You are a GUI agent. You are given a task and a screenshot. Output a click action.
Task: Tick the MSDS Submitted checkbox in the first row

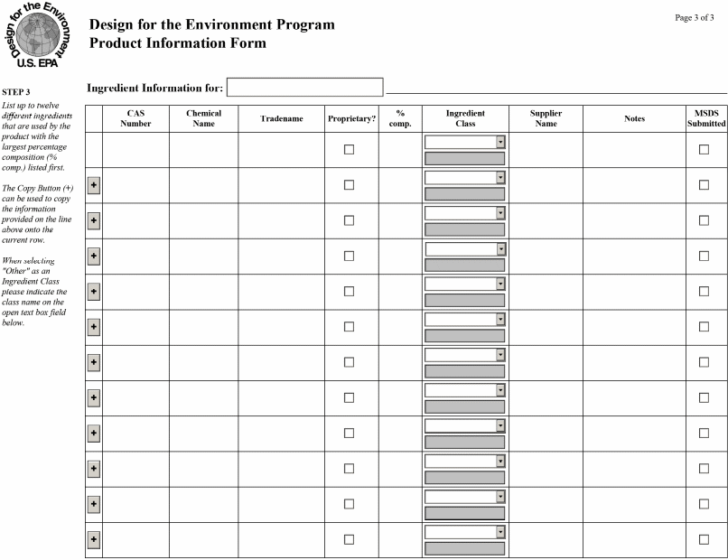[x=704, y=150]
